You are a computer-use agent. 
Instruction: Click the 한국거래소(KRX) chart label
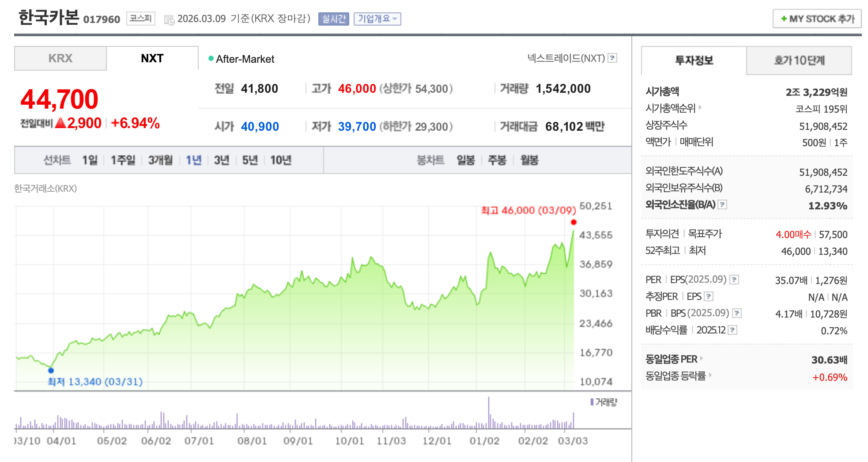coord(45,189)
